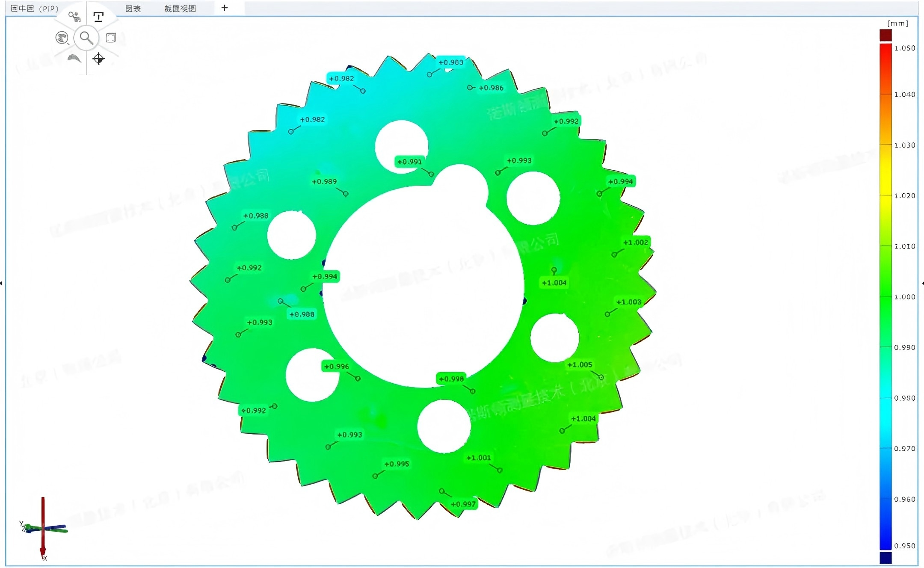The image size is (924, 568).
Task: Select the +0.983 deviation label at top
Action: [451, 62]
